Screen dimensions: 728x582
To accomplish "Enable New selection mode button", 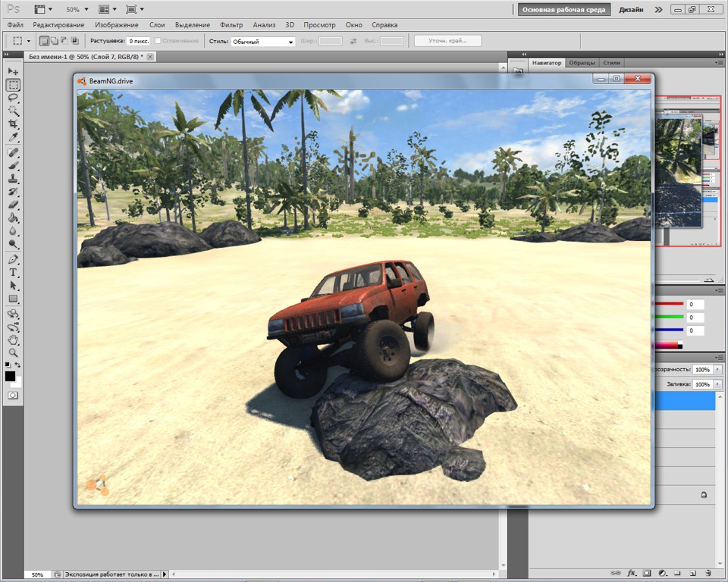I will [44, 41].
